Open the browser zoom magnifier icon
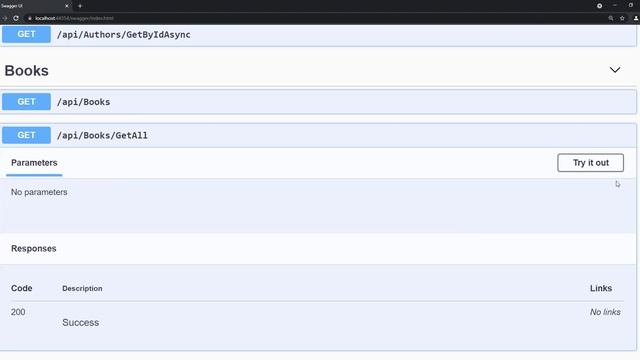Screen dimensions: 640x360 click(x=611, y=18)
